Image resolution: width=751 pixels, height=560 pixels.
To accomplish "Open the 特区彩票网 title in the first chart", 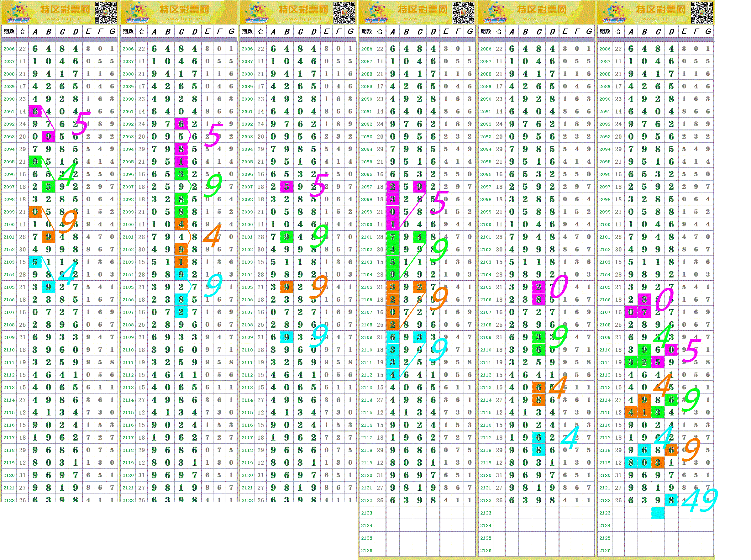I will click(66, 9).
